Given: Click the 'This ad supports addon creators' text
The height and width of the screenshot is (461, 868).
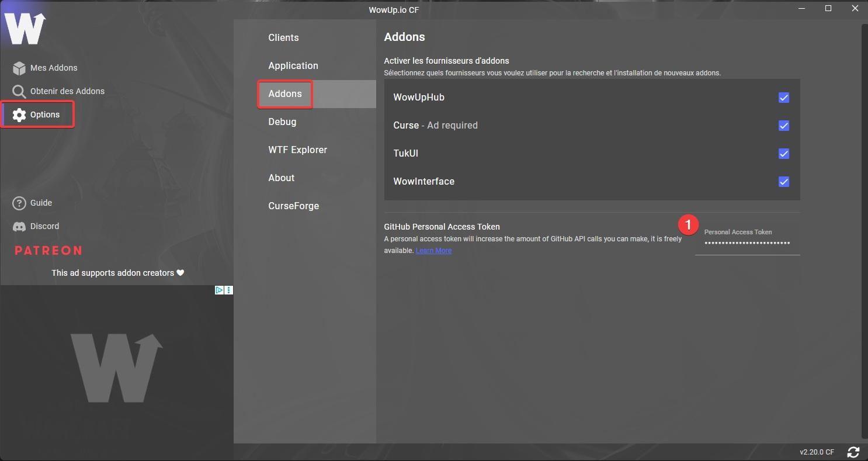Looking at the screenshot, I should point(117,273).
